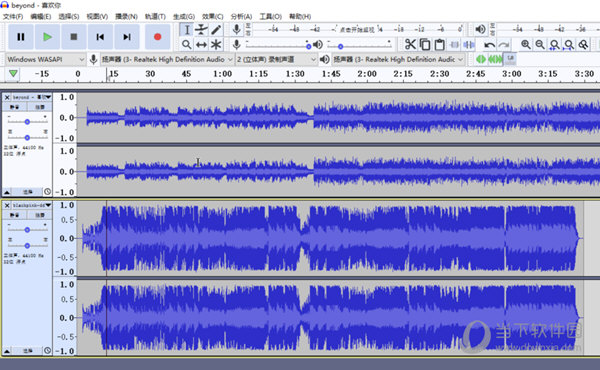Toggle Solo on the blackpink track
The height and width of the screenshot is (370, 600).
(x=39, y=215)
